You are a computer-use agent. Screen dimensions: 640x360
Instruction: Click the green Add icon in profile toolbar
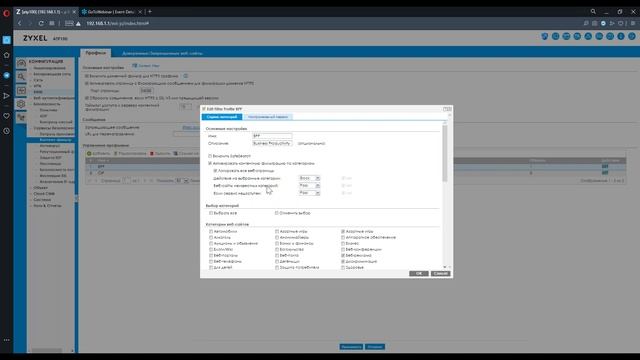pos(89,153)
